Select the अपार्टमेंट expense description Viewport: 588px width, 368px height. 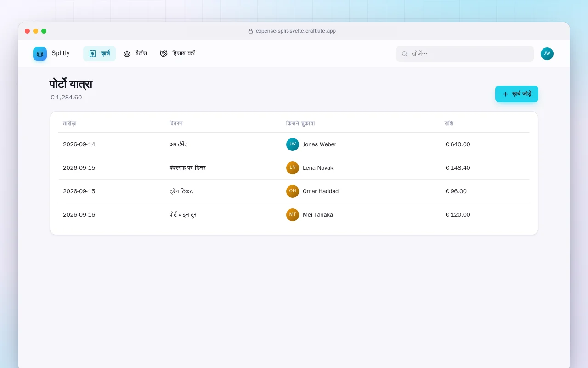178,144
